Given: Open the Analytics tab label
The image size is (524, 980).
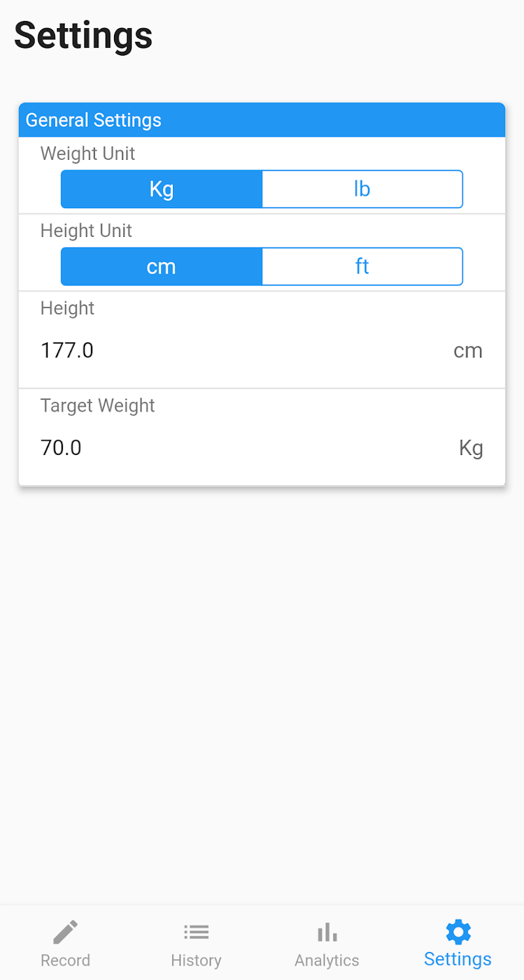Looking at the screenshot, I should [327, 960].
